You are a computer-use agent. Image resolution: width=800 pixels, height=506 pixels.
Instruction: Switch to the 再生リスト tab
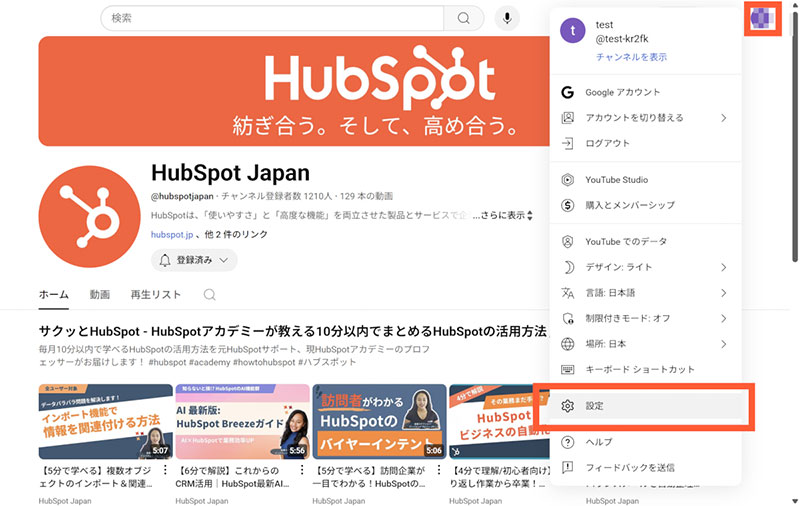point(156,294)
